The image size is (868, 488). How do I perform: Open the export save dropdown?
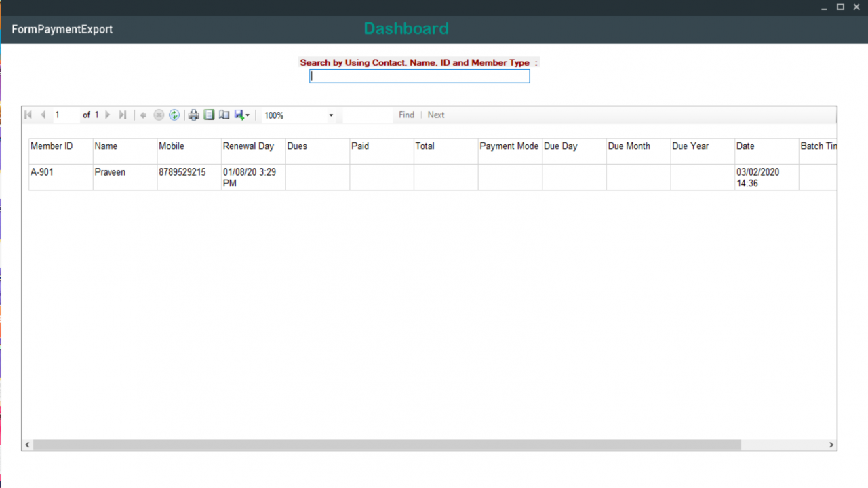242,115
